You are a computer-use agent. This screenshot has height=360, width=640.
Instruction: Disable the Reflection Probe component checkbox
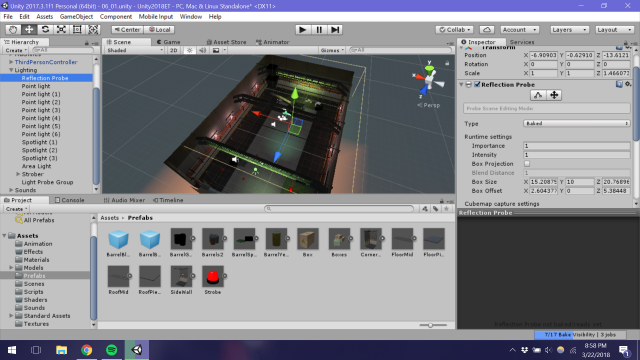click(477, 84)
